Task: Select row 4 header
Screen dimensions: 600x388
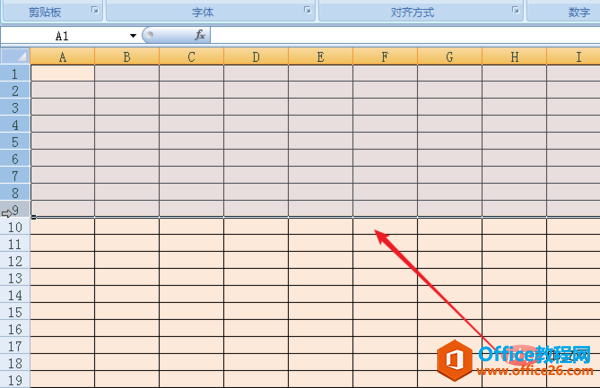Action: point(15,124)
